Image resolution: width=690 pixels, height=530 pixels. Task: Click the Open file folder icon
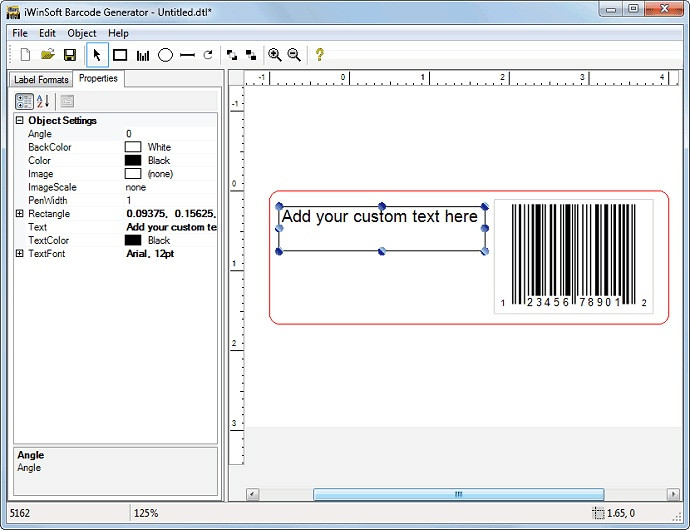tap(48, 55)
